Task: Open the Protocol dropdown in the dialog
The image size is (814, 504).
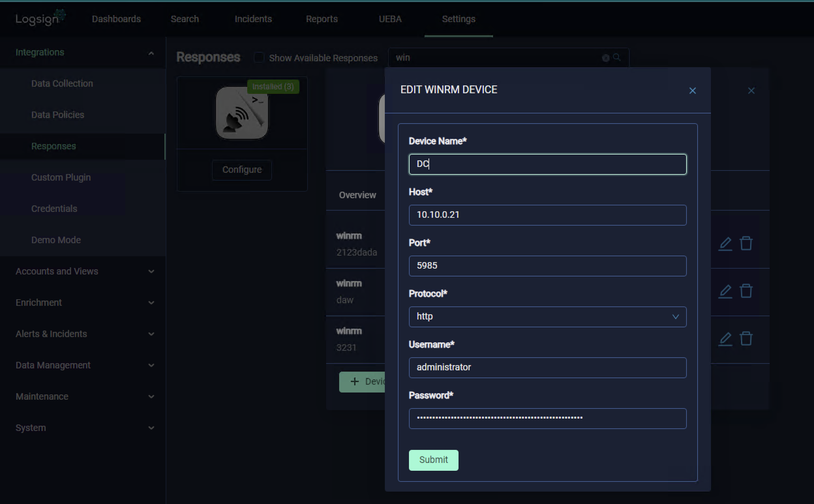Action: (547, 317)
